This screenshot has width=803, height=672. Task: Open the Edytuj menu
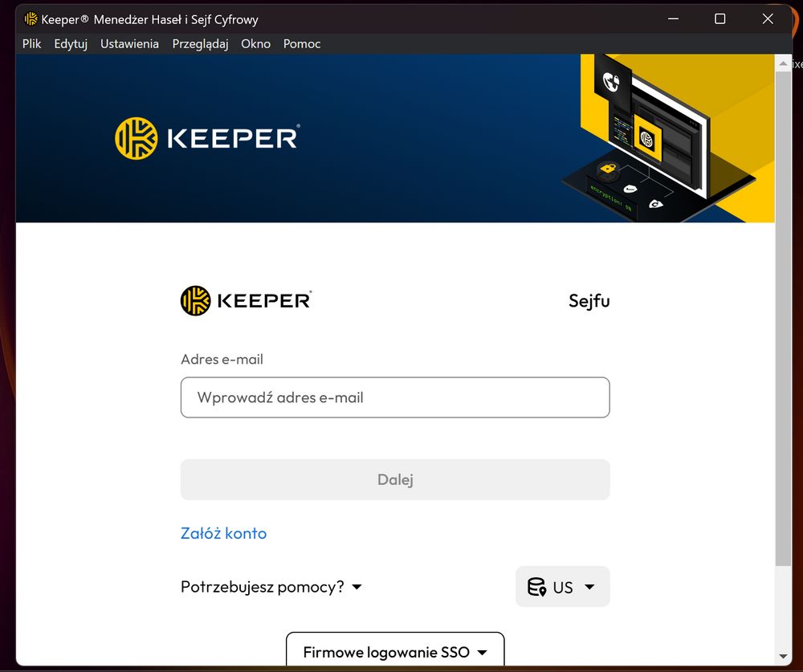(71, 44)
